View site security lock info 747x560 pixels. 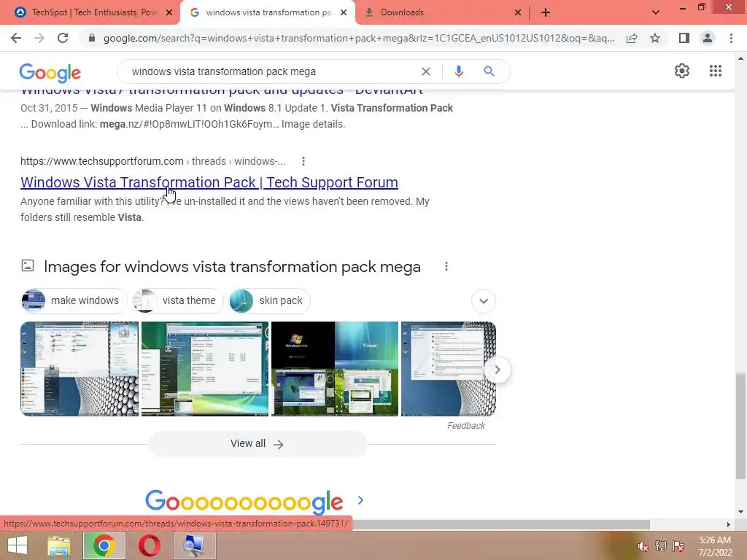[92, 38]
